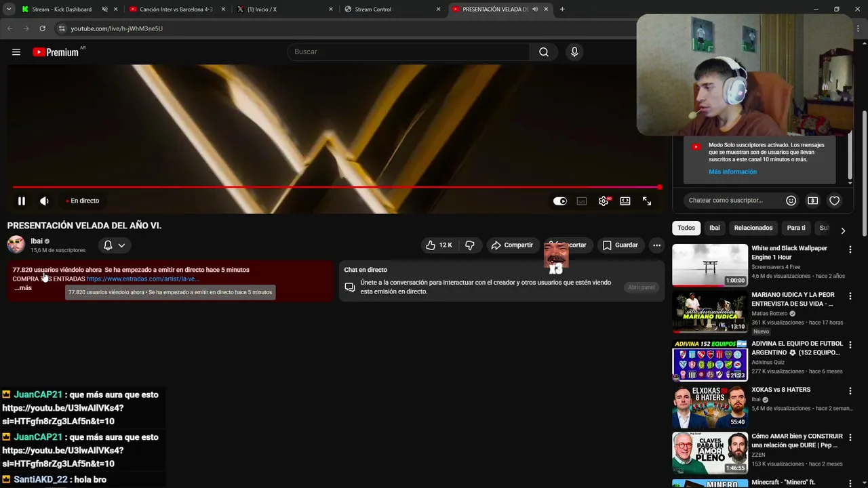The image size is (868, 488).
Task: Open options for Cómo AMAR bien video
Action: click(850, 438)
